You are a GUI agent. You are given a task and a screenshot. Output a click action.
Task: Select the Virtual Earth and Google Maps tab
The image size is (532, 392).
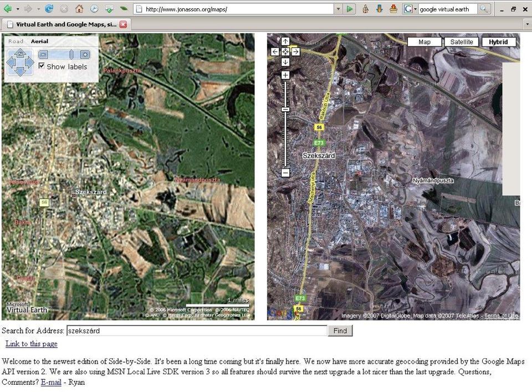pos(66,24)
